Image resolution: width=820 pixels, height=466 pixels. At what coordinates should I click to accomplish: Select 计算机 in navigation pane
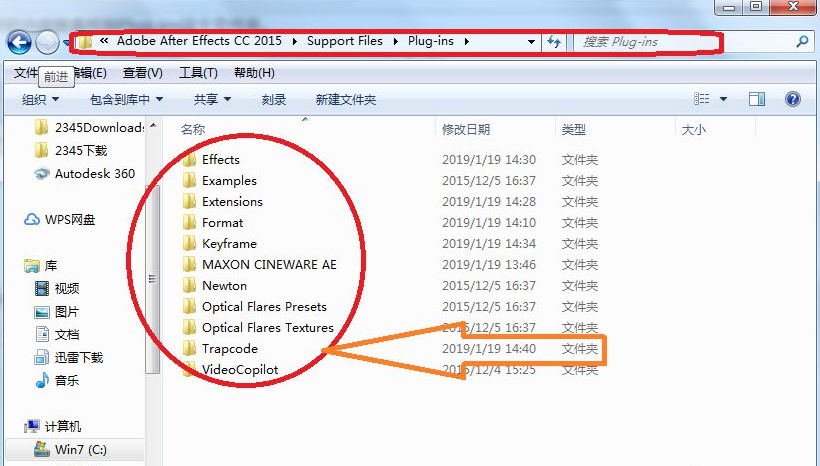click(53, 426)
